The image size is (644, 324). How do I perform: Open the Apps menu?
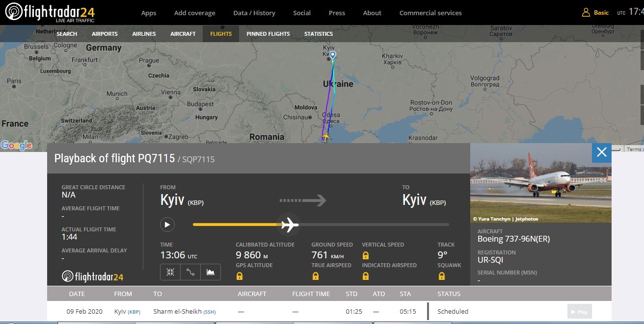pyautogui.click(x=149, y=13)
